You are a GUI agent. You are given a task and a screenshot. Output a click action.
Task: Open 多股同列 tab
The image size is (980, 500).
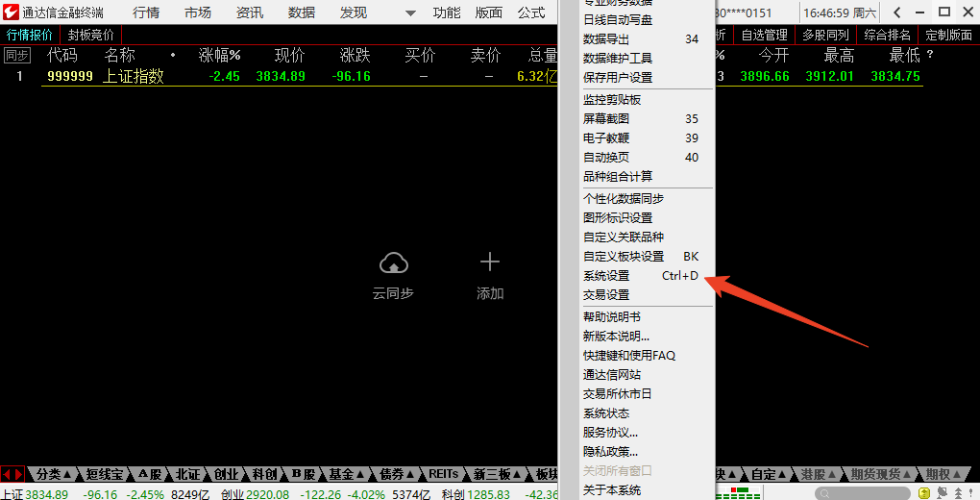825,35
